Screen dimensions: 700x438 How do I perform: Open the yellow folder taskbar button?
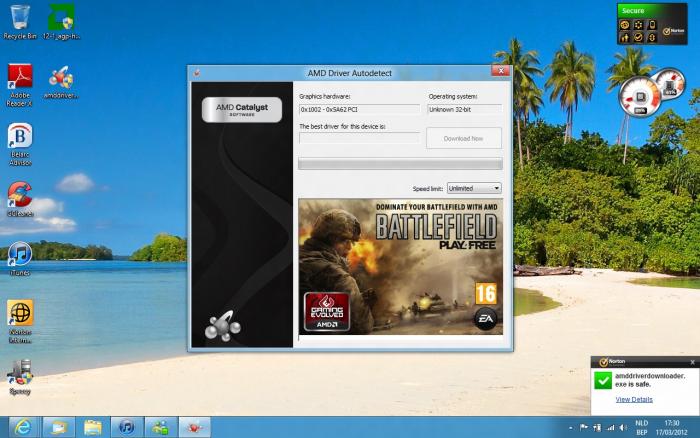[x=92, y=427]
